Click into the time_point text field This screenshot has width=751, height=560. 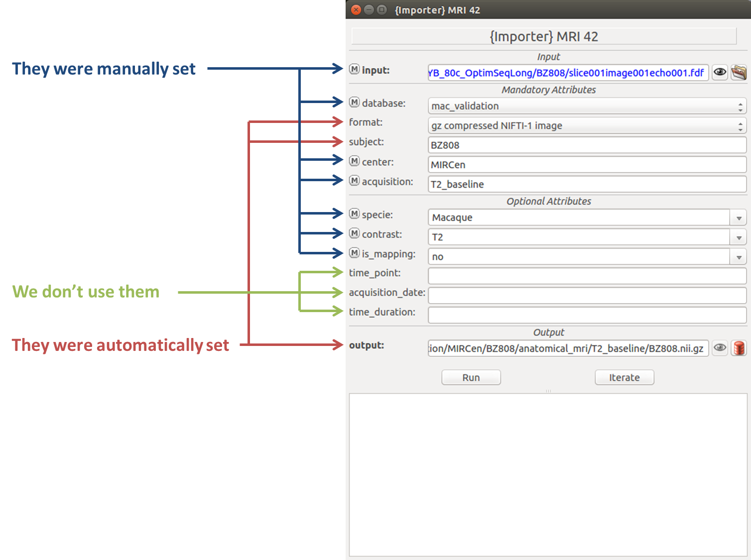pos(587,276)
